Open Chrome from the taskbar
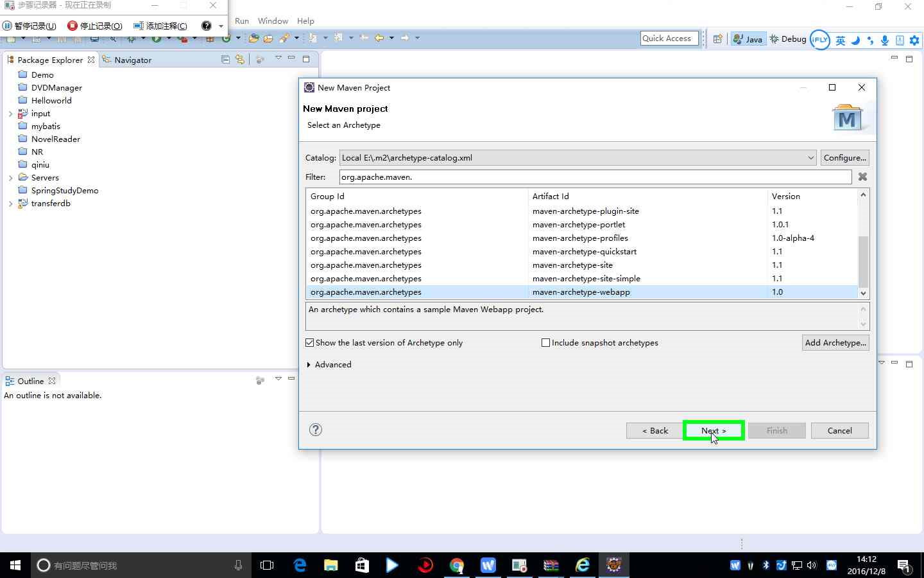Viewport: 924px width, 578px height. (x=457, y=565)
